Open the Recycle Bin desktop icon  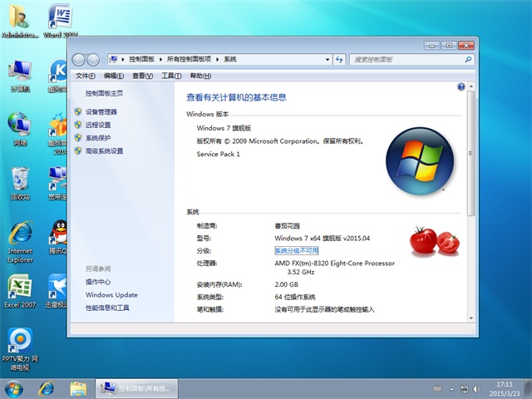pyautogui.click(x=20, y=181)
